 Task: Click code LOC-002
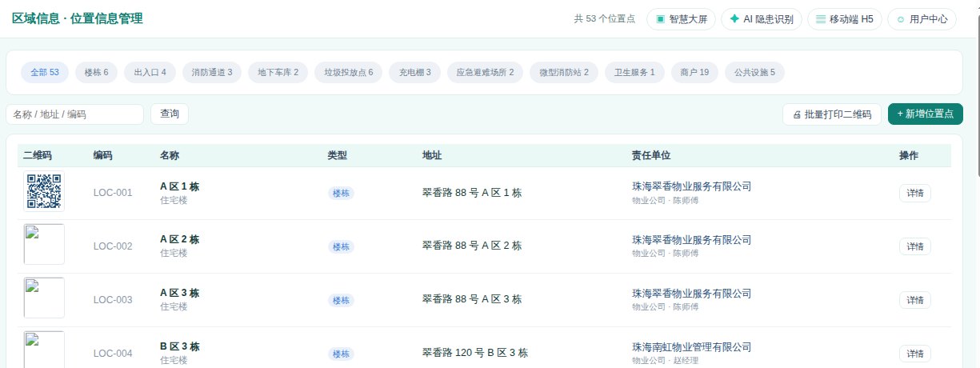coord(113,246)
